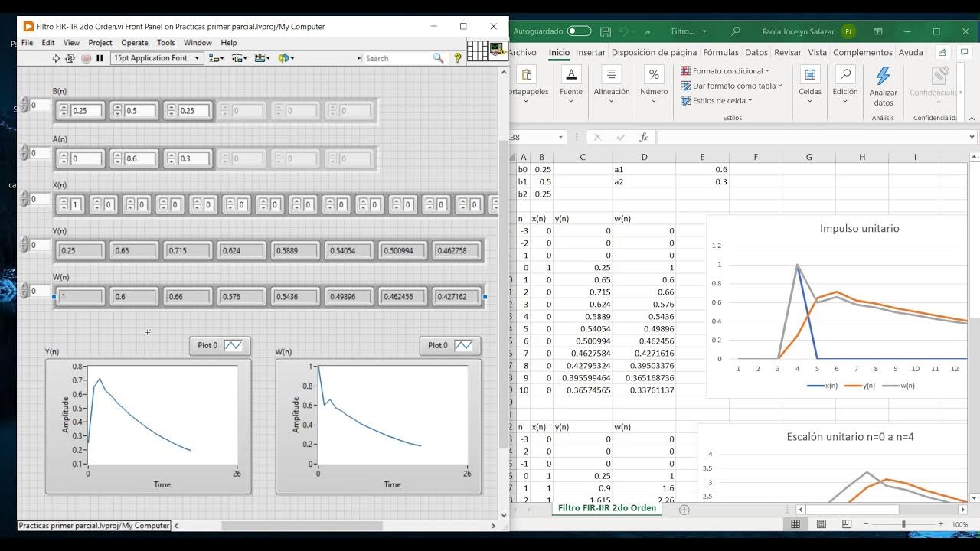Open LabVIEW Tools menu
Viewport: 980px width, 551px height.
pos(165,43)
